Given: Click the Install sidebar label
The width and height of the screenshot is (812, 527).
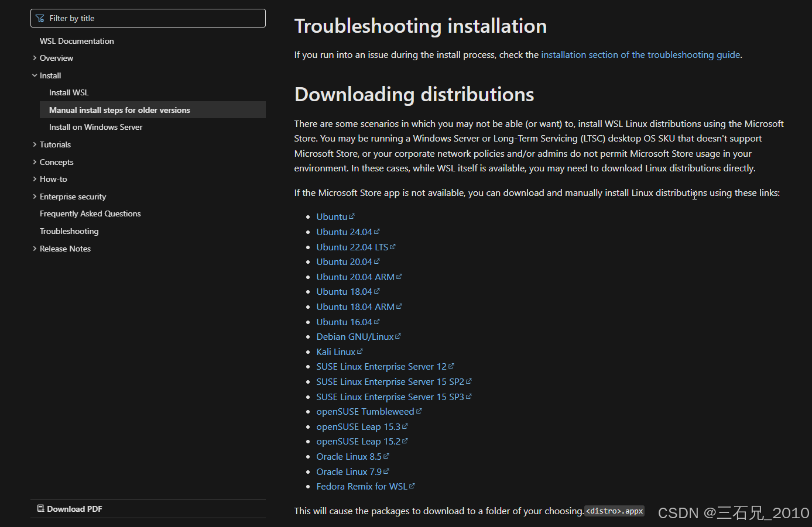Looking at the screenshot, I should [x=50, y=75].
